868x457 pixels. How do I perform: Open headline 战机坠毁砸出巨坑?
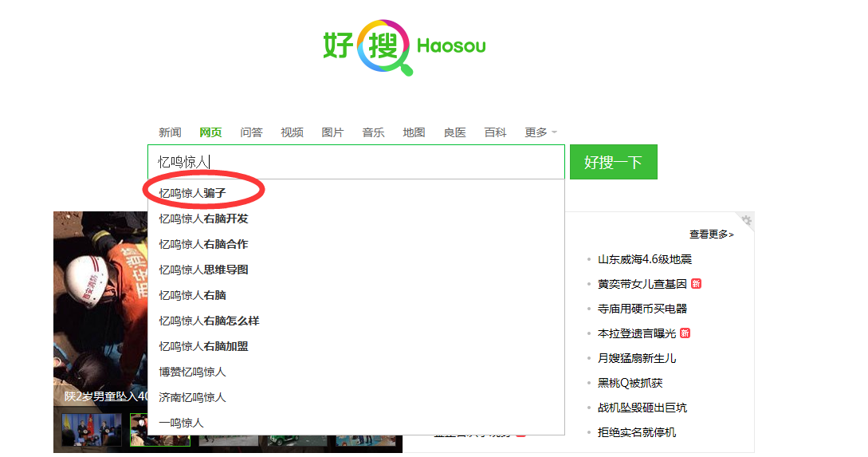point(642,408)
